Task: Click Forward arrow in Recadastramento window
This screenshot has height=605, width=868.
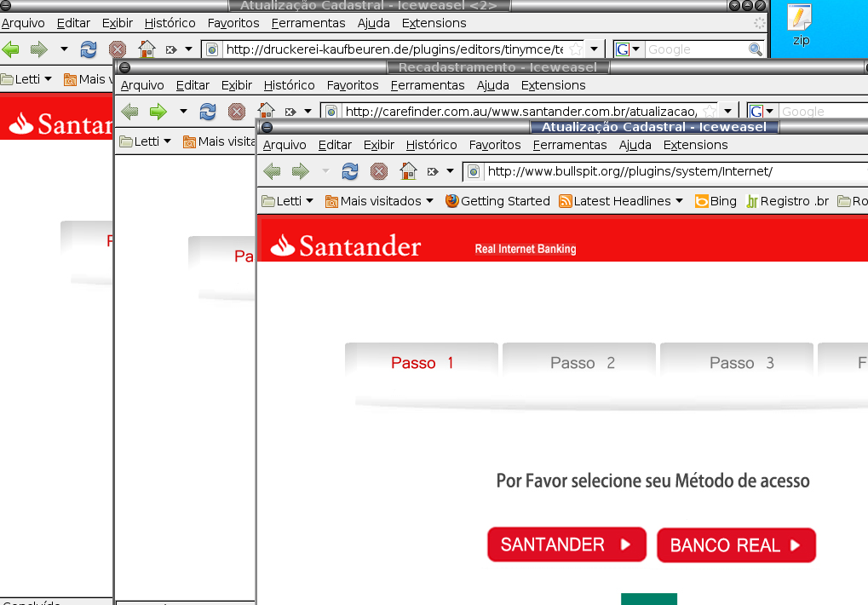Action: click(x=158, y=112)
